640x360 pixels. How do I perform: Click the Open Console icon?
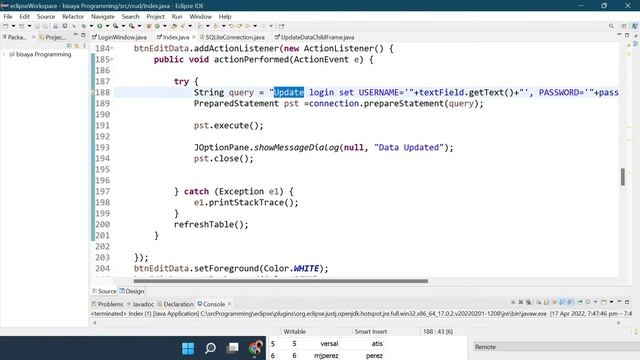(604, 302)
